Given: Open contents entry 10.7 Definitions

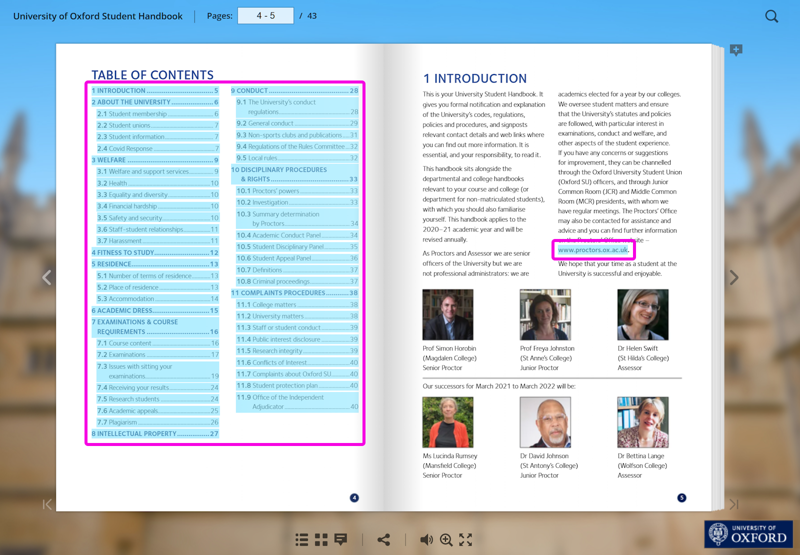Looking at the screenshot, I should point(297,270).
